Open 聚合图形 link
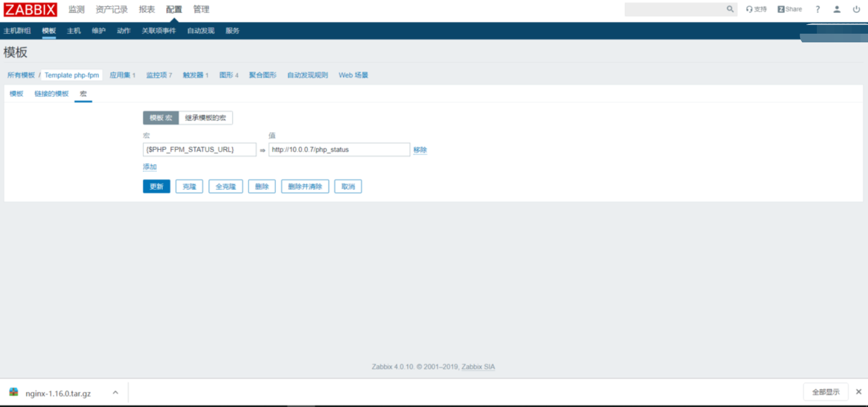The width and height of the screenshot is (868, 407). click(263, 75)
